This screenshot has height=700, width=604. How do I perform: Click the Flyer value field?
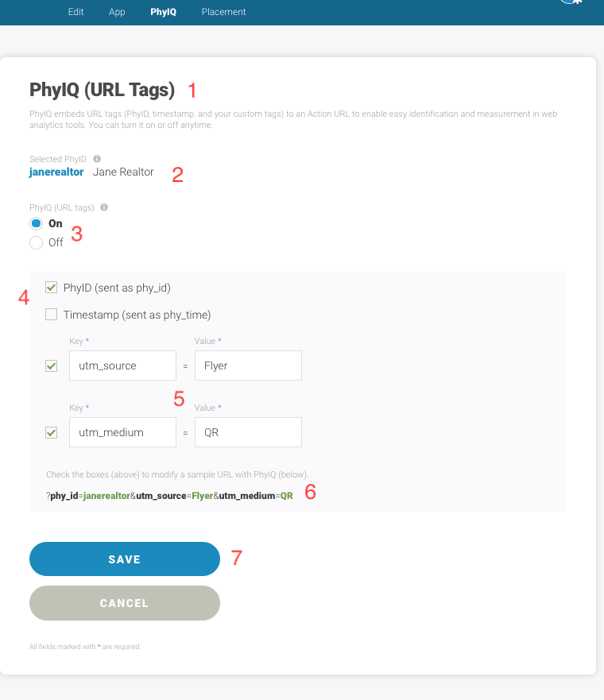point(248,366)
